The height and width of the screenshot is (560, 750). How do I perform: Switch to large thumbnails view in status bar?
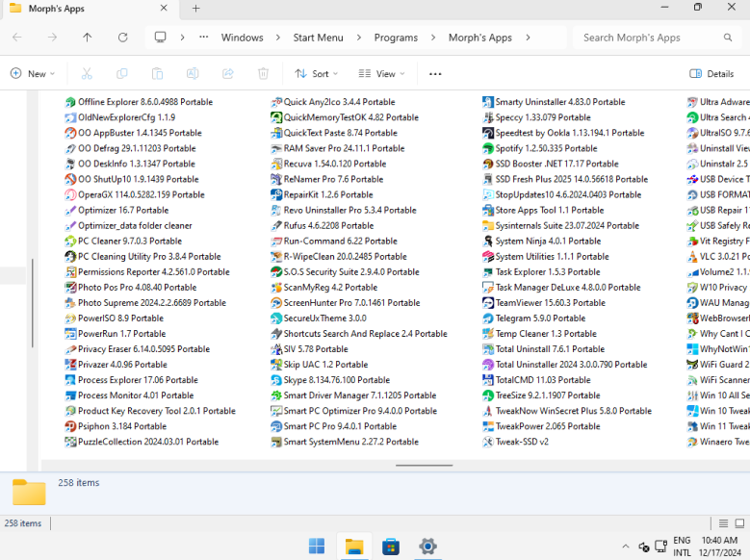coord(739,523)
